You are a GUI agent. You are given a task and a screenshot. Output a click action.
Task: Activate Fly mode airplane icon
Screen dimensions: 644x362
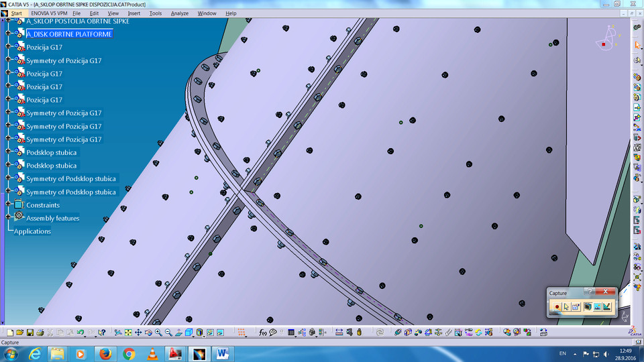click(118, 333)
